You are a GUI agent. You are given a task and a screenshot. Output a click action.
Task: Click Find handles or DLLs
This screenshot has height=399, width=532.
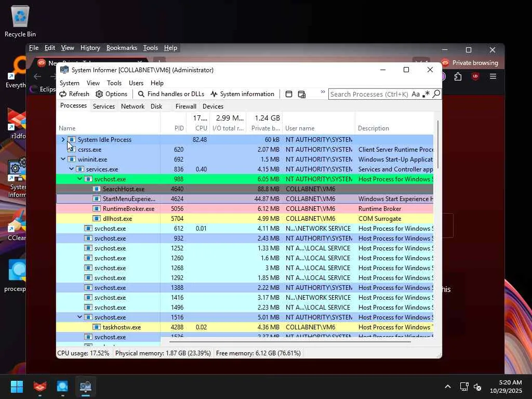point(171,94)
